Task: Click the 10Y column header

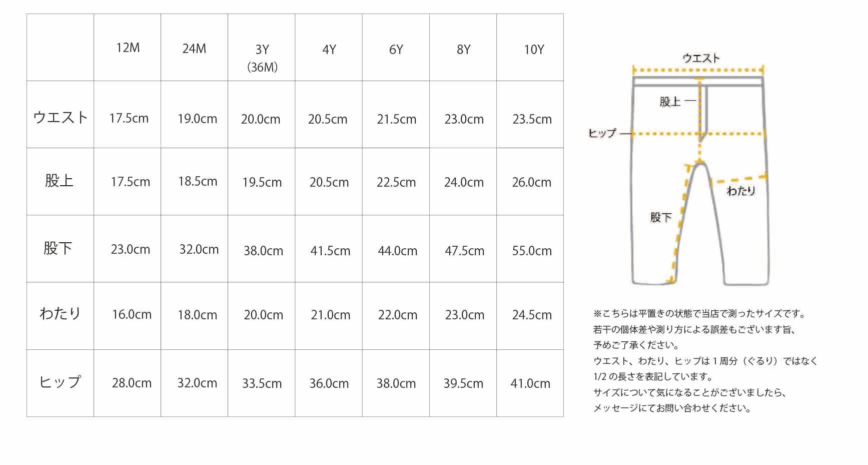Action: tap(533, 50)
